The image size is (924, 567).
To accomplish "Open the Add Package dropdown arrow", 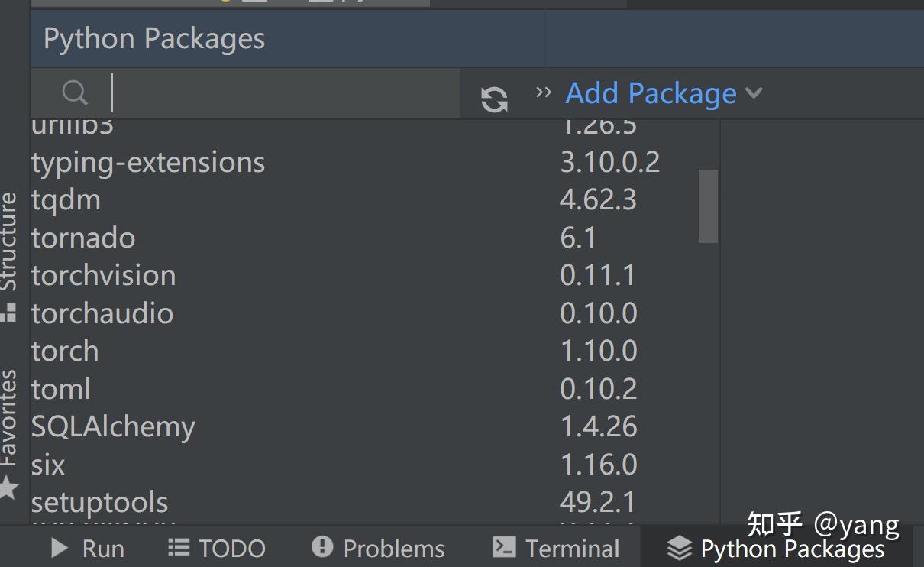I will click(754, 93).
